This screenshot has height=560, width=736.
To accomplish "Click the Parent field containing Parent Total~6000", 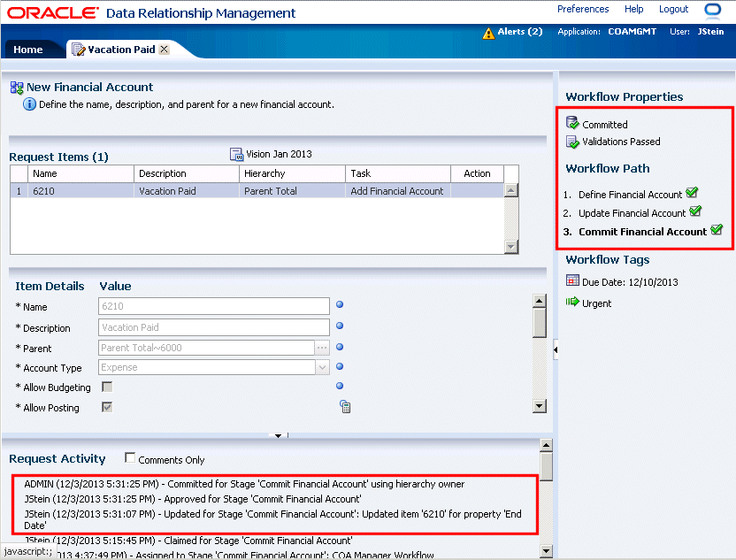I will pos(206,348).
